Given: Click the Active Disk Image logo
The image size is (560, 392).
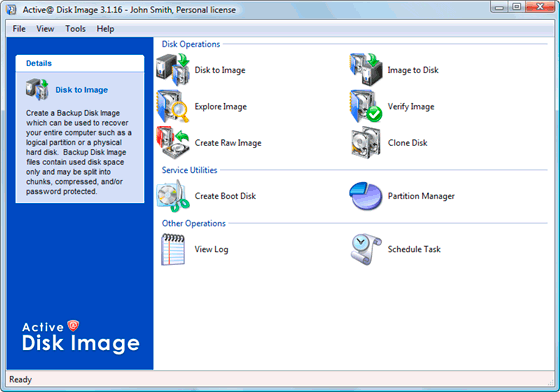Looking at the screenshot, I should pos(81,336).
